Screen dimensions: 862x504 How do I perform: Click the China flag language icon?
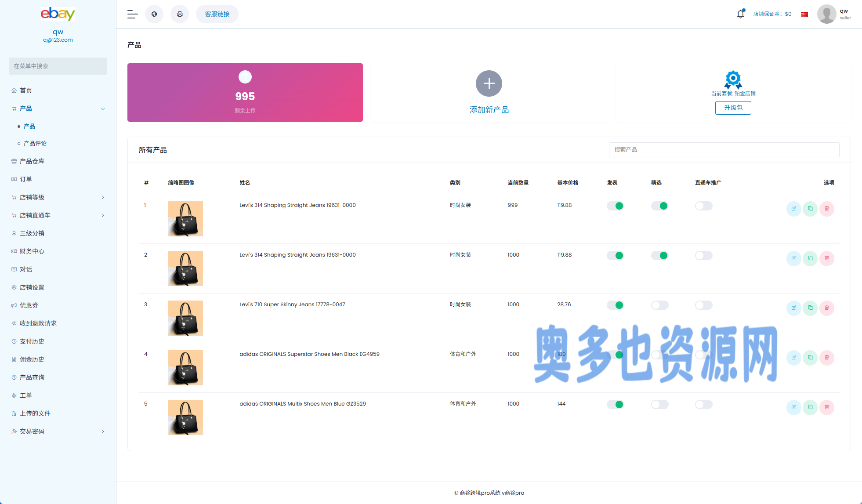pyautogui.click(x=804, y=15)
